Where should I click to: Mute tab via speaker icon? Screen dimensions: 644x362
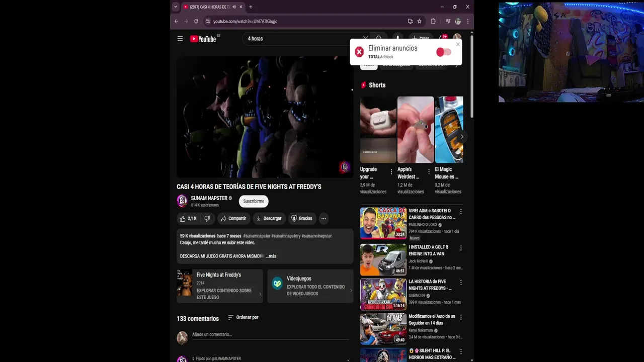pyautogui.click(x=234, y=7)
